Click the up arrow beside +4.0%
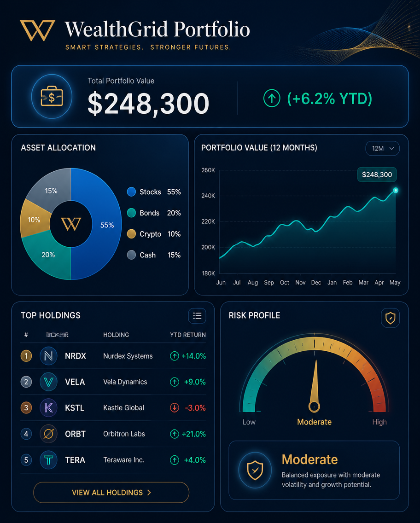Screen dimensions: 420x523 pos(175,460)
